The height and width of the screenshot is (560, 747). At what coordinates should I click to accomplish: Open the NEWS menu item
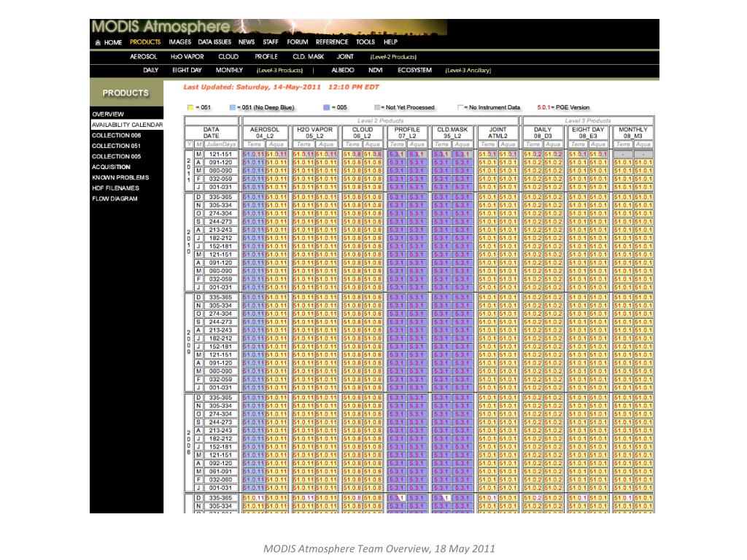(x=247, y=42)
